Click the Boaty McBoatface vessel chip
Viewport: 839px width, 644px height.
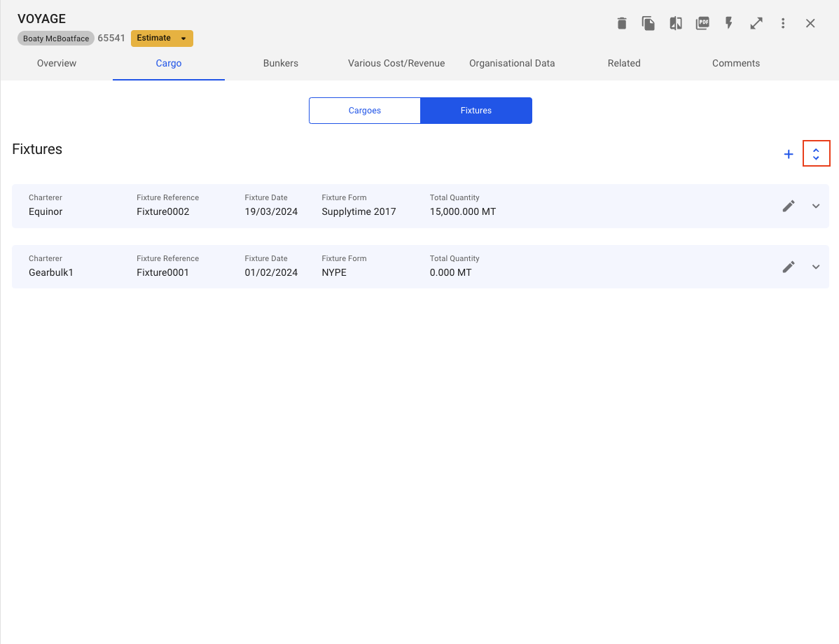pyautogui.click(x=56, y=38)
